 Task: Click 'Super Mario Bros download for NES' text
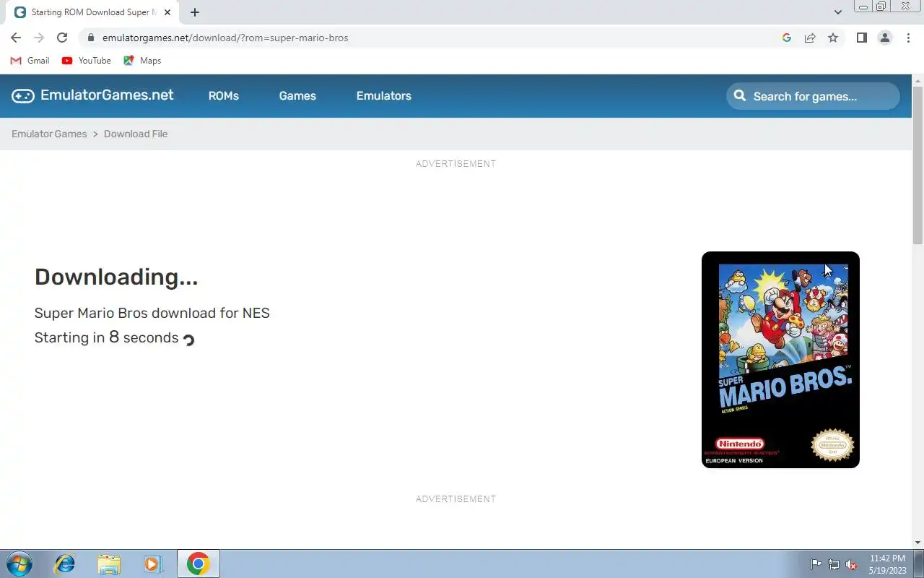pos(152,313)
